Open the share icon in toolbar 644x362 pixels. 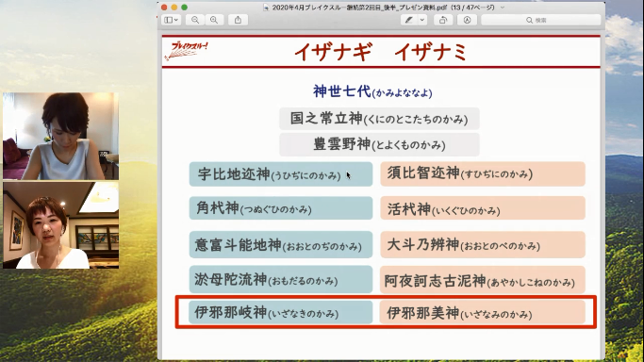(x=238, y=20)
